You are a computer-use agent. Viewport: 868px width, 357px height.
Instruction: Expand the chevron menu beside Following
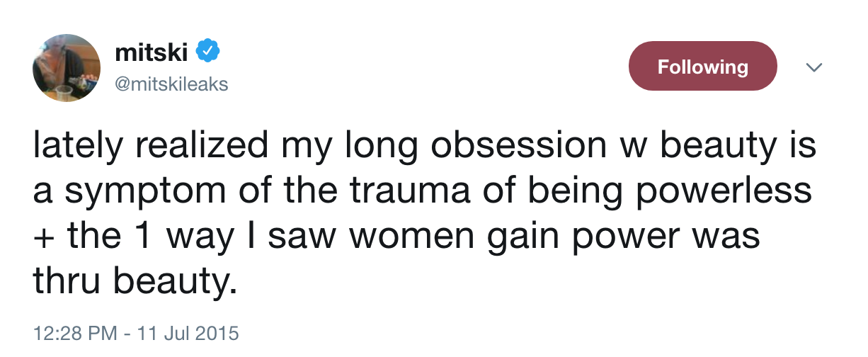[814, 67]
